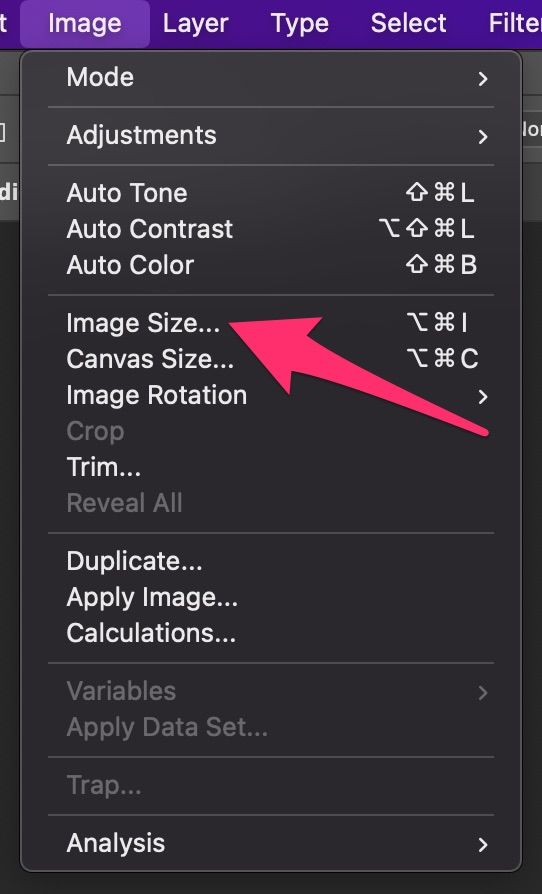This screenshot has height=894, width=542.
Task: Open the Layer menu
Action: pyautogui.click(x=195, y=24)
